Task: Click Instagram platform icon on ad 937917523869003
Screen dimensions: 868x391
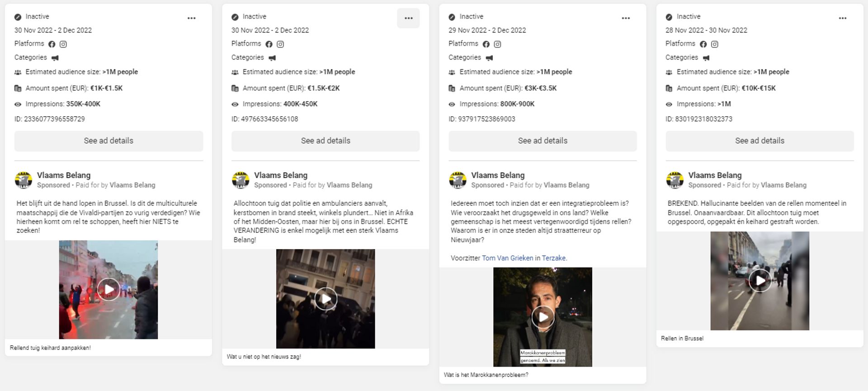Action: 497,44
